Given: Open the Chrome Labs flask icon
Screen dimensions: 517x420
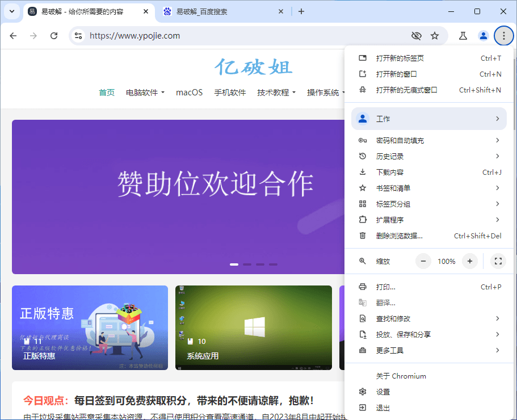Looking at the screenshot, I should point(463,36).
